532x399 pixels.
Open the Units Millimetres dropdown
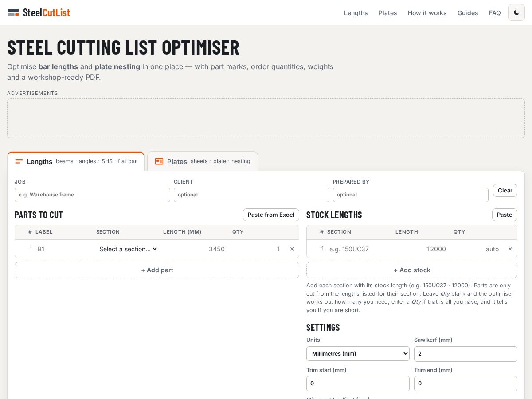click(358, 353)
